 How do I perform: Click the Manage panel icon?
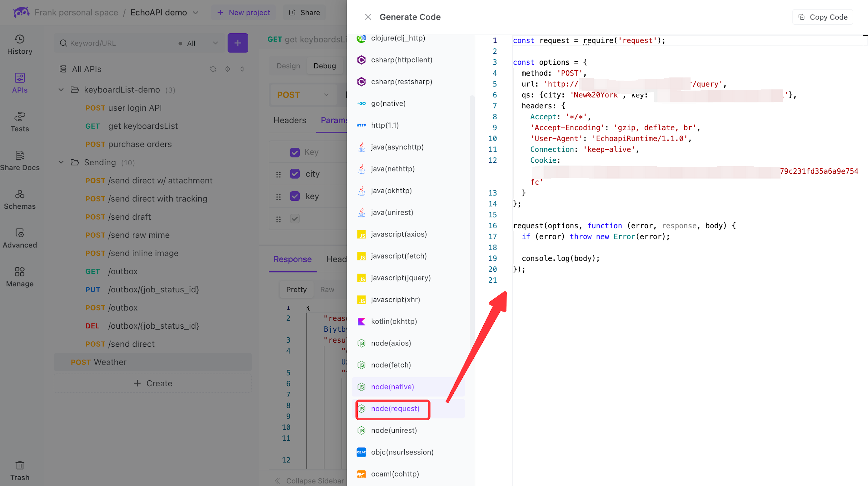click(20, 278)
